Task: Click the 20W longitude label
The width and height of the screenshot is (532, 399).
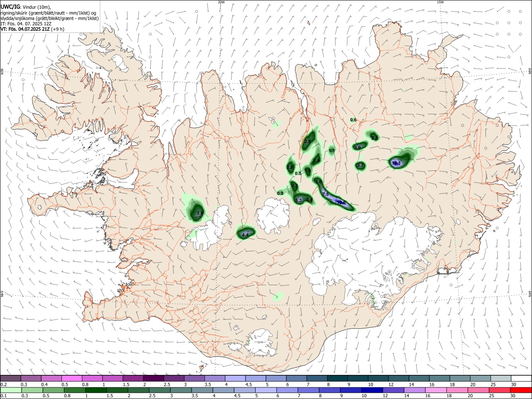Action: 222,2
